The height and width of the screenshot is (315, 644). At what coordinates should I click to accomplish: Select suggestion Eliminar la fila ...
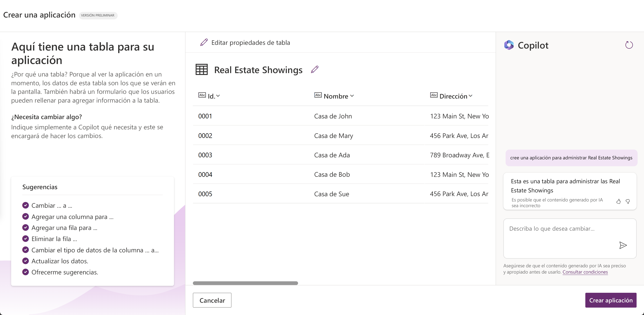click(x=54, y=239)
